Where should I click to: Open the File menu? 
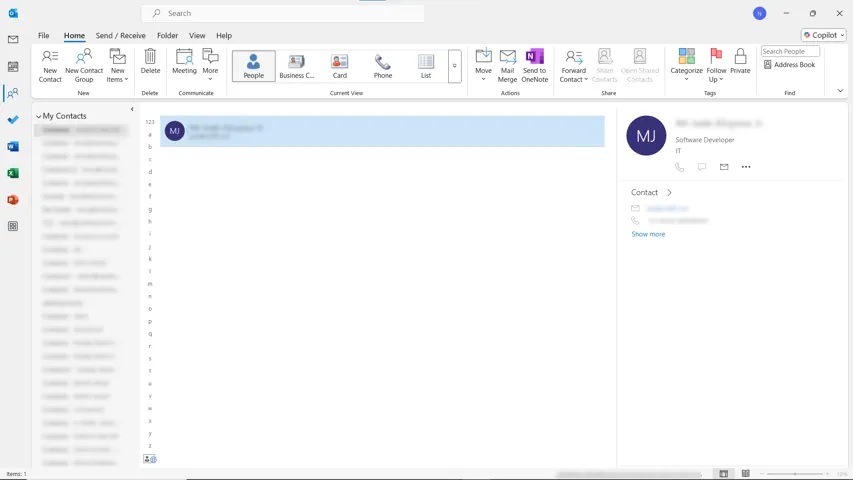pos(44,35)
